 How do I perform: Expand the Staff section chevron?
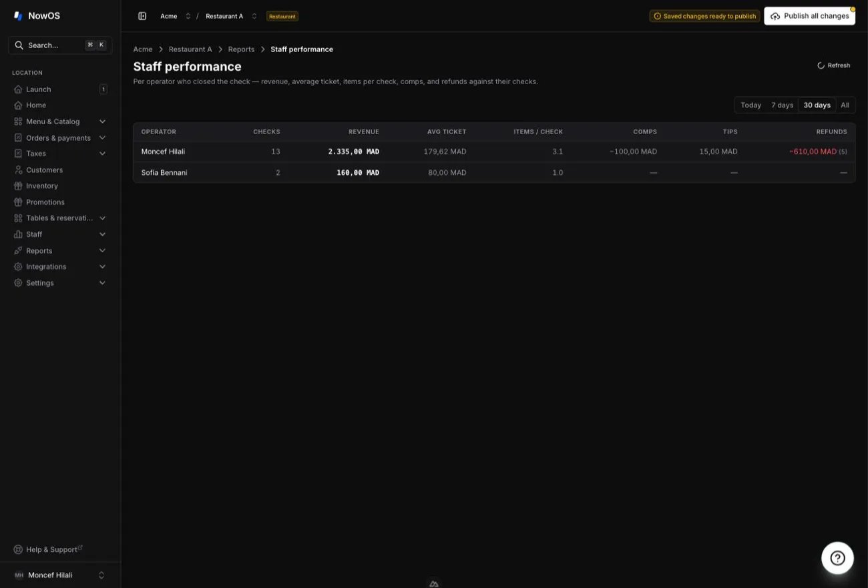point(102,234)
